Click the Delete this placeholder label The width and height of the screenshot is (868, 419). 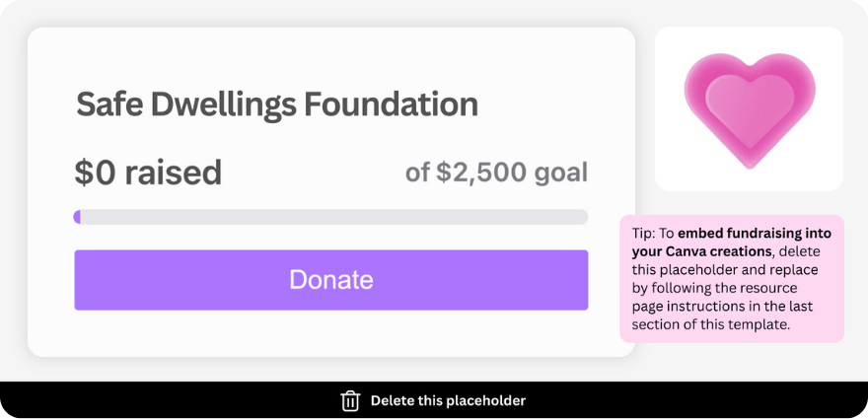coord(448,400)
